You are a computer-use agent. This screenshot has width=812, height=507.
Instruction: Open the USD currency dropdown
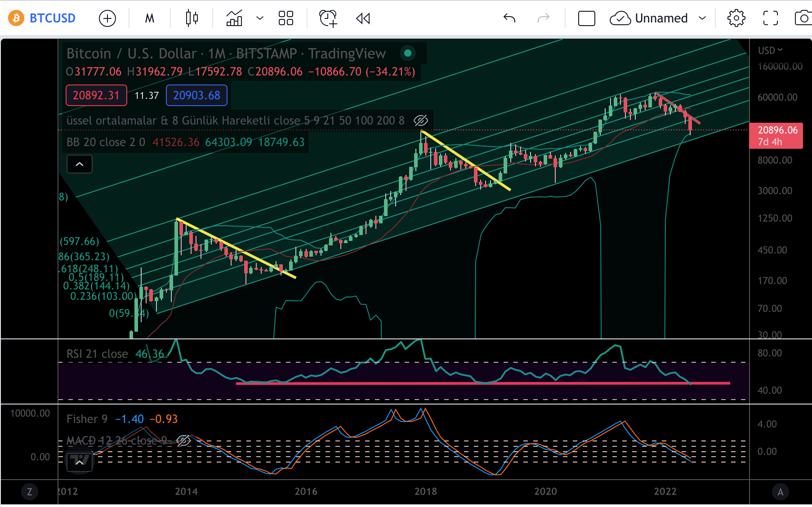point(770,50)
